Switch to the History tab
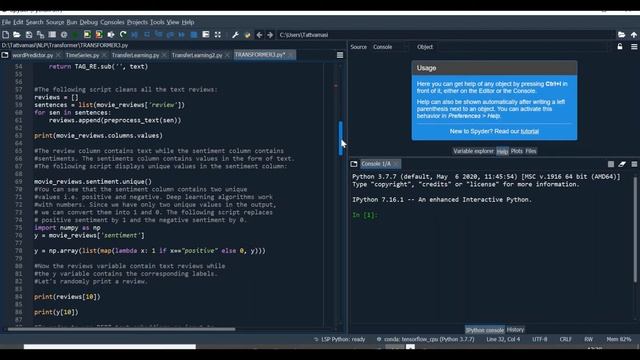 pos(515,329)
